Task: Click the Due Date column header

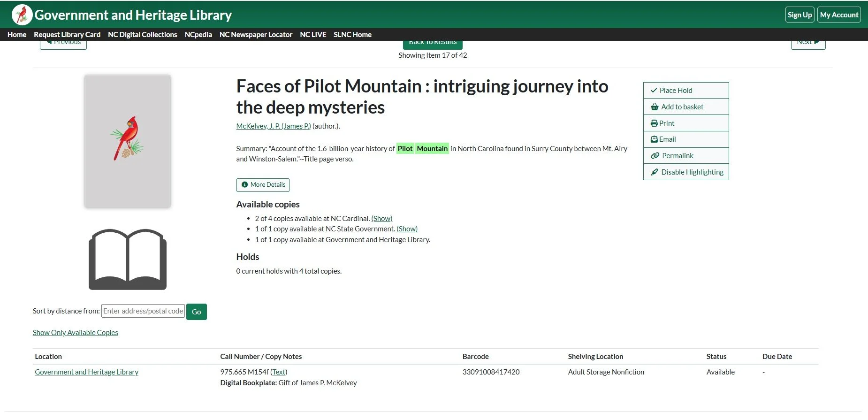Action: (777, 357)
